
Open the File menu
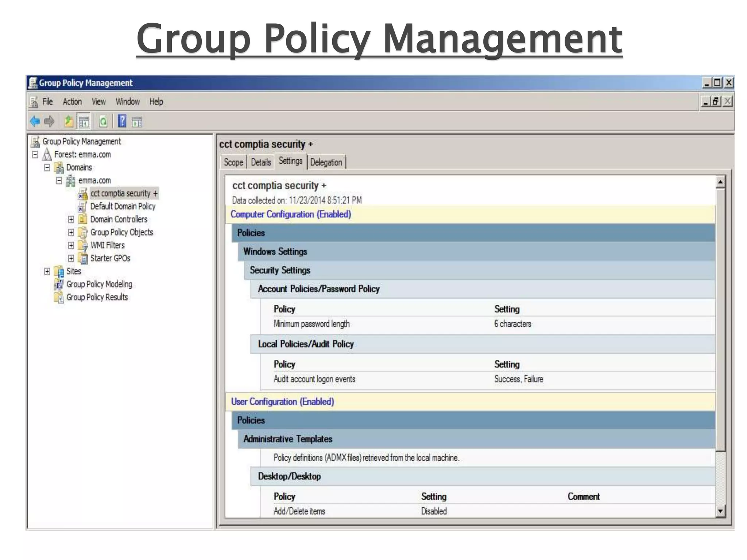point(47,102)
